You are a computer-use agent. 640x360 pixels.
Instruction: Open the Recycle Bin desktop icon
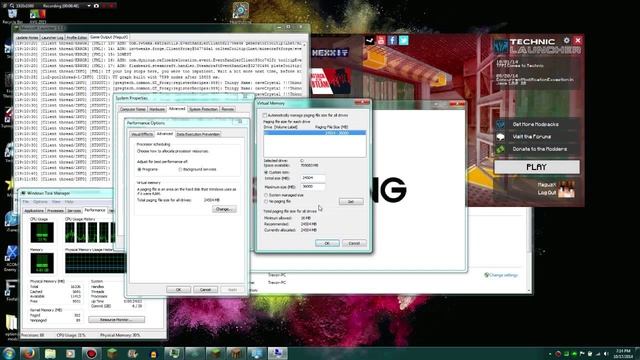click(x=12, y=16)
